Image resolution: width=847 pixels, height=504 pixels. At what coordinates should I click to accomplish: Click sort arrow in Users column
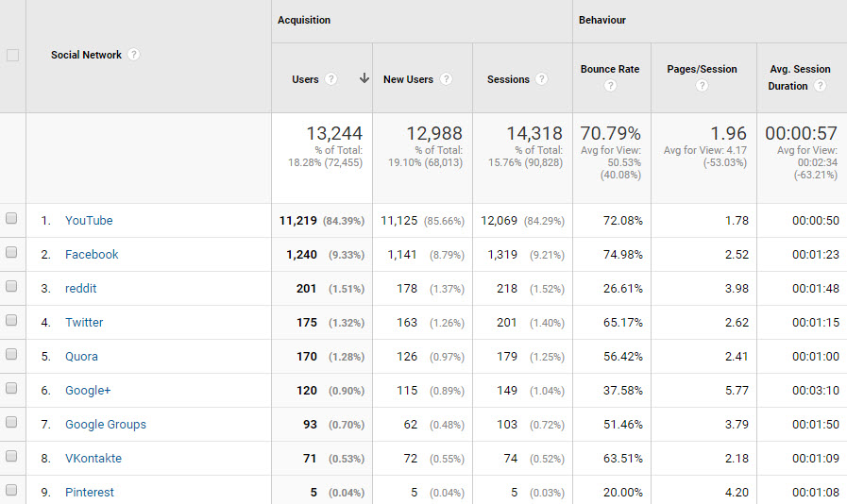pyautogui.click(x=364, y=78)
